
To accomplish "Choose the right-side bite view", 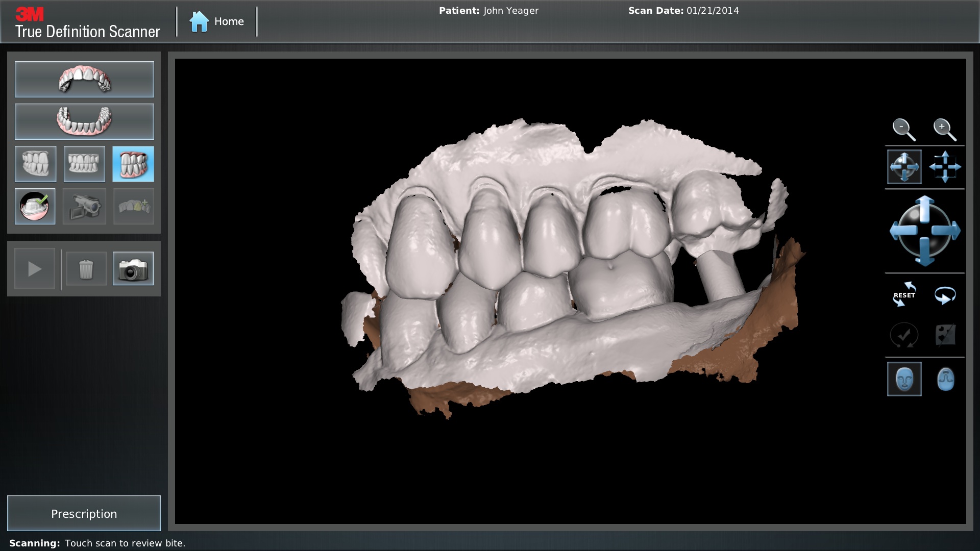I will coord(36,164).
